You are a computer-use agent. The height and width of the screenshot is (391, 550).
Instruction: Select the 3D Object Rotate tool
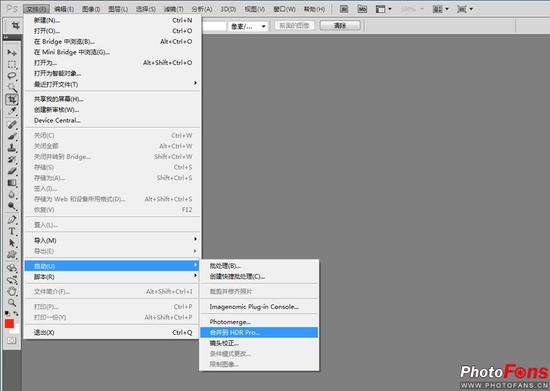pos(12,268)
